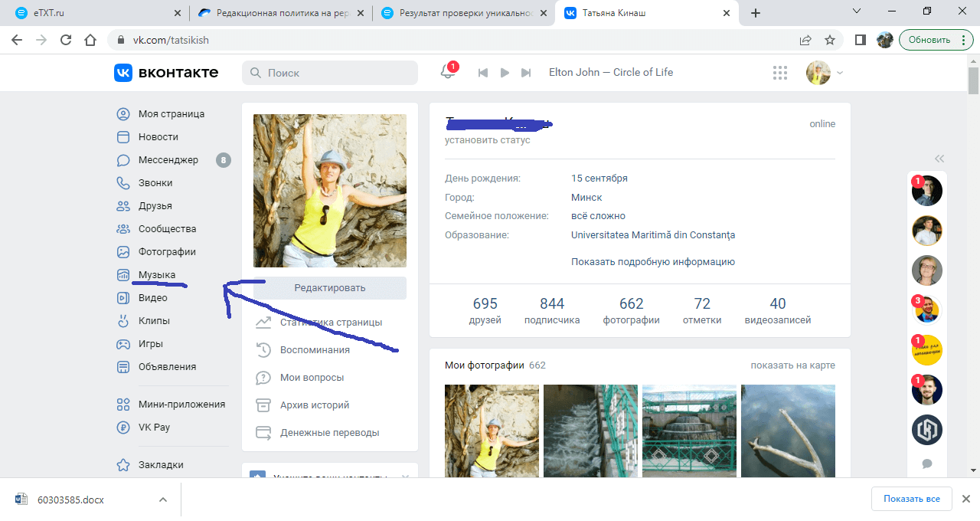Expand profile account menu arrow
The image size is (980, 521).
tap(840, 73)
